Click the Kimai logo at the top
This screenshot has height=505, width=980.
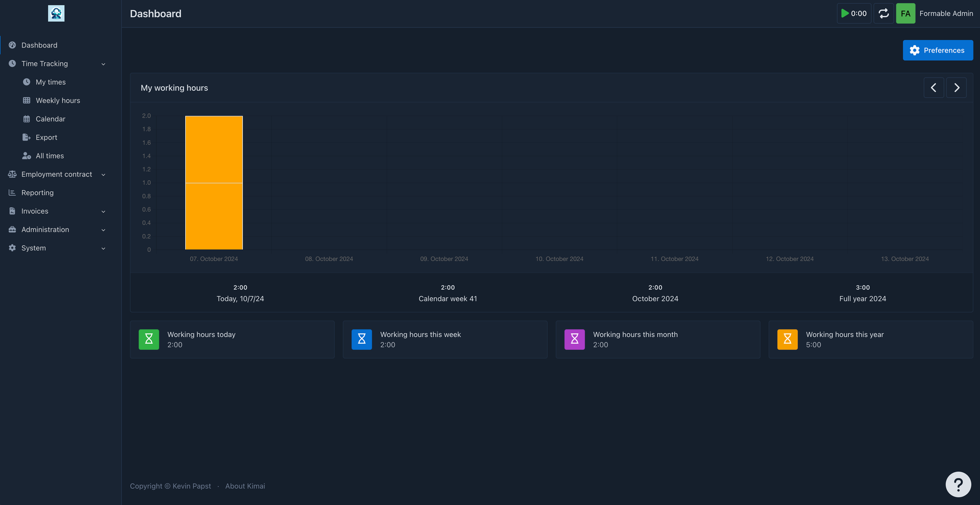pyautogui.click(x=56, y=13)
